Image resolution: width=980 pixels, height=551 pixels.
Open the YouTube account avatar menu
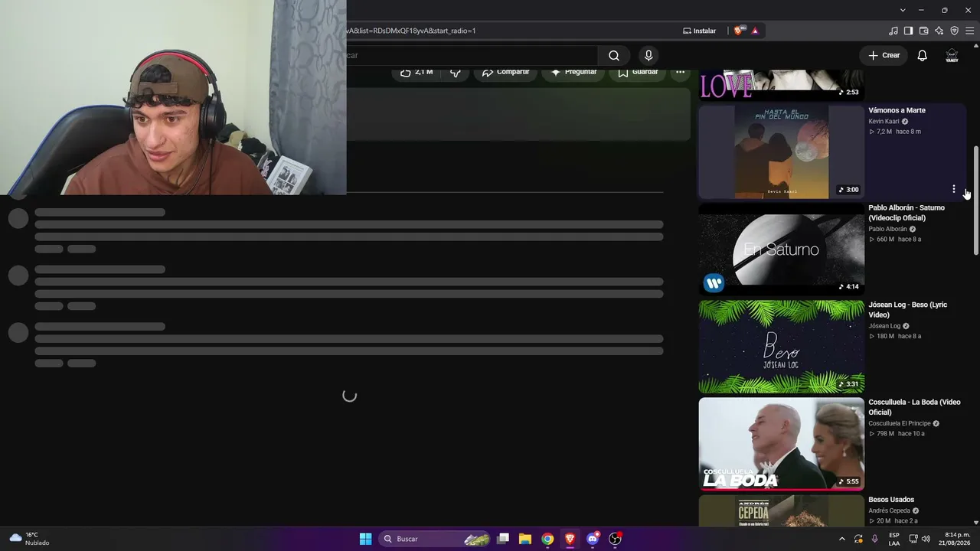952,55
